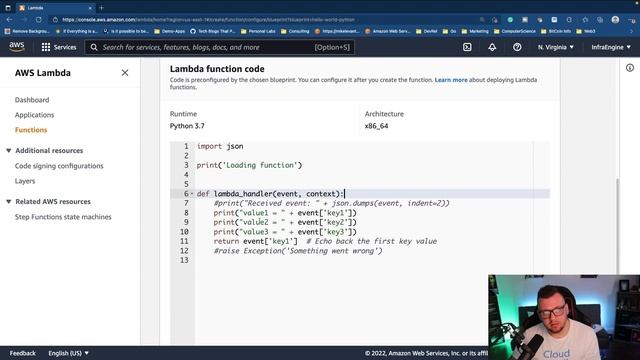Open the Marketing bookmark folder
This screenshot has height=360, width=640.
click(475, 31)
